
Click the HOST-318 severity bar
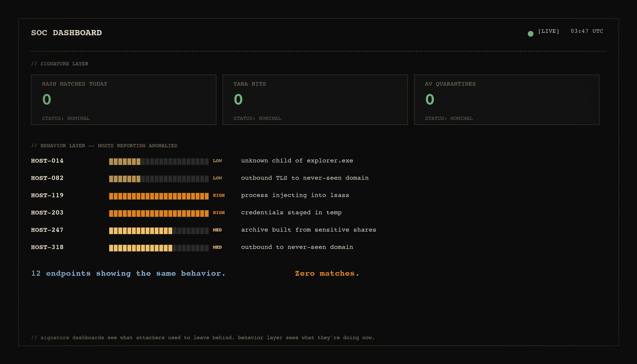coord(159,248)
